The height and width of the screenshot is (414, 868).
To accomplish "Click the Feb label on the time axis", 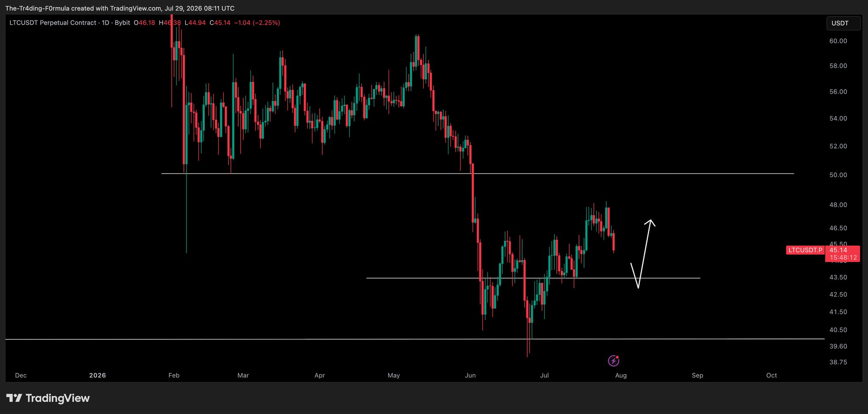I will (174, 375).
